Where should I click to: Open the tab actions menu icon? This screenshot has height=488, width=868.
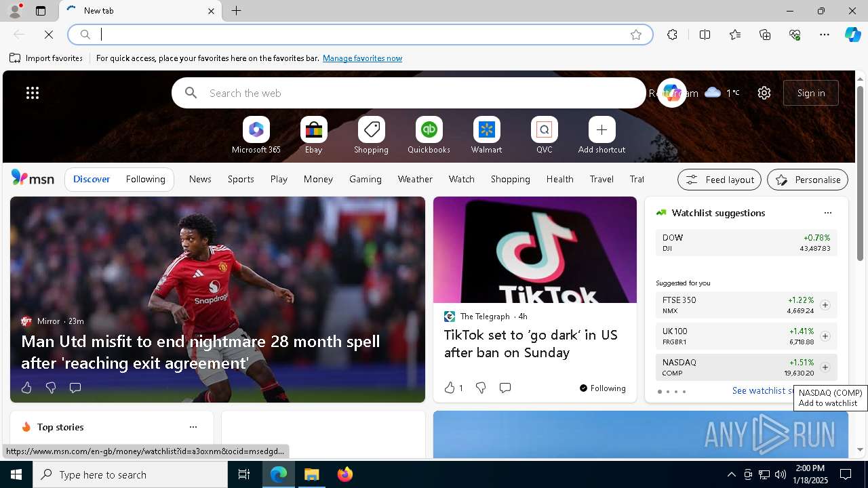pos(41,11)
